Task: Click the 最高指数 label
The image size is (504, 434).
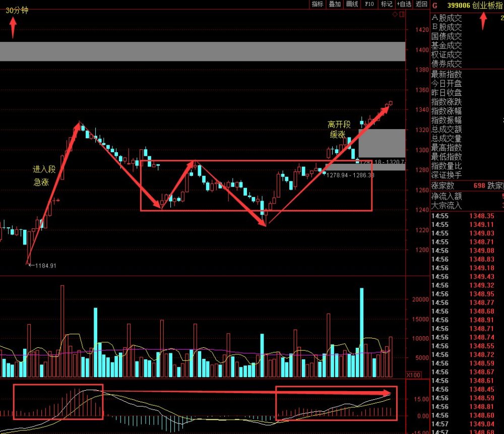Action: [447, 148]
